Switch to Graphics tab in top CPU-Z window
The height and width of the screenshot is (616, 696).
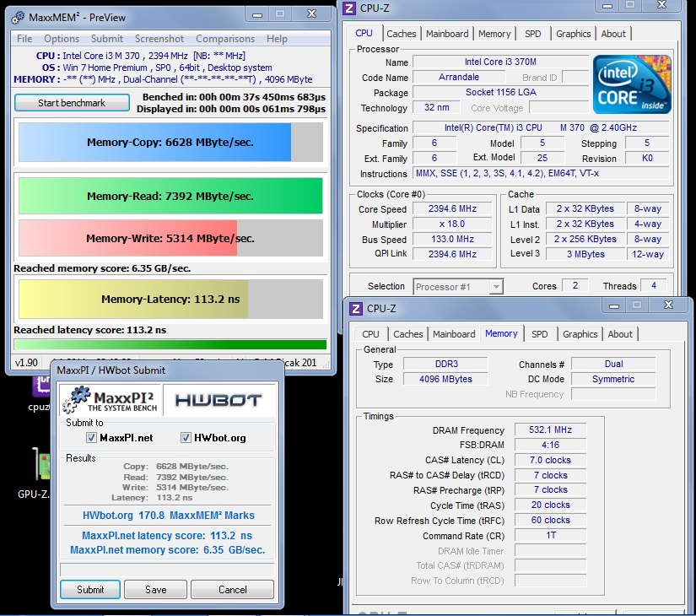click(x=573, y=34)
